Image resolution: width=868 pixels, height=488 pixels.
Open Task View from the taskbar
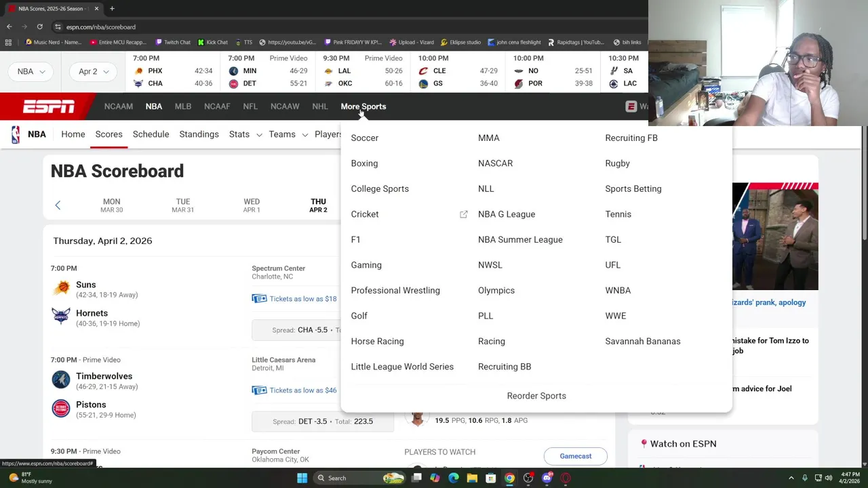[x=416, y=478]
